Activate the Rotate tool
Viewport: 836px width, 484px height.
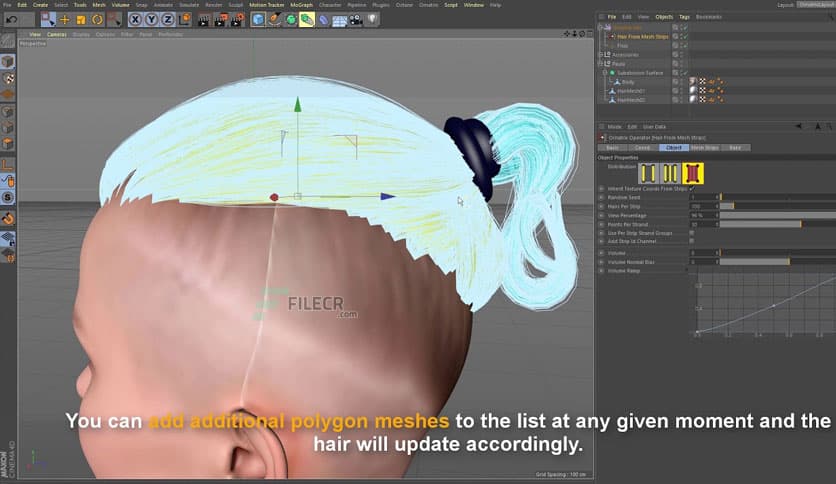pyautogui.click(x=97, y=20)
